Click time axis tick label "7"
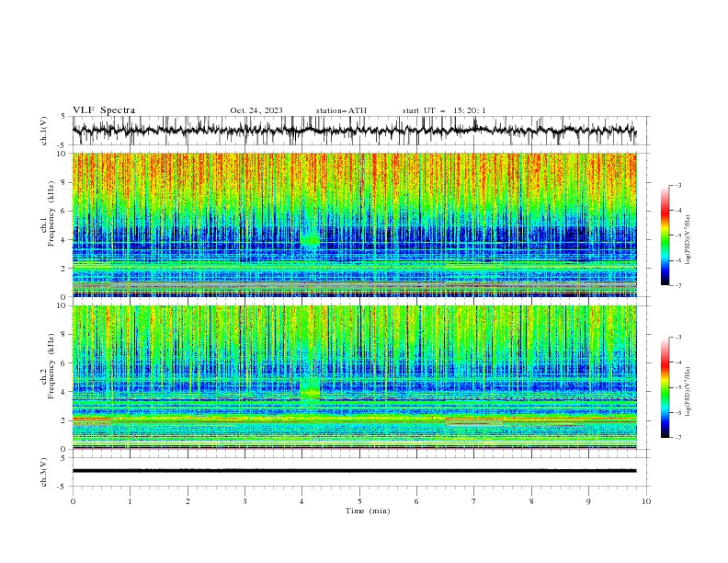 tap(474, 501)
